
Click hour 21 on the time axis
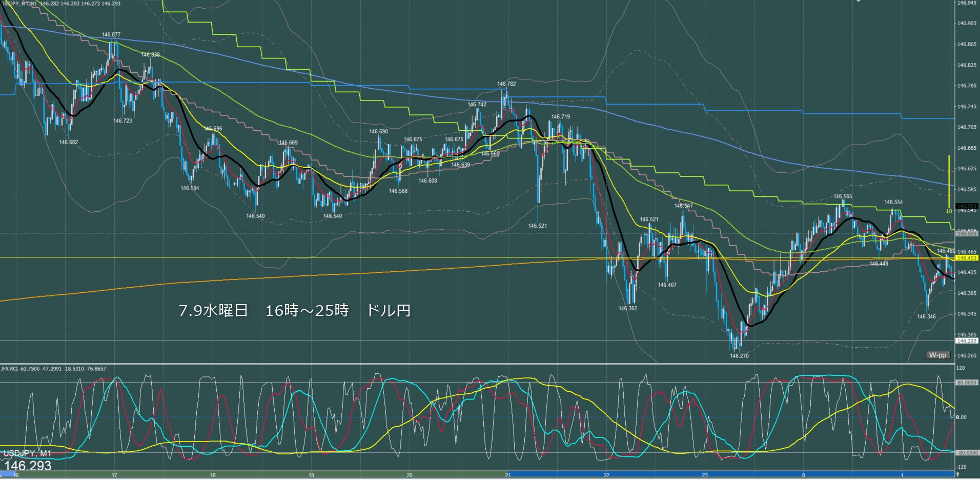[x=508, y=475]
